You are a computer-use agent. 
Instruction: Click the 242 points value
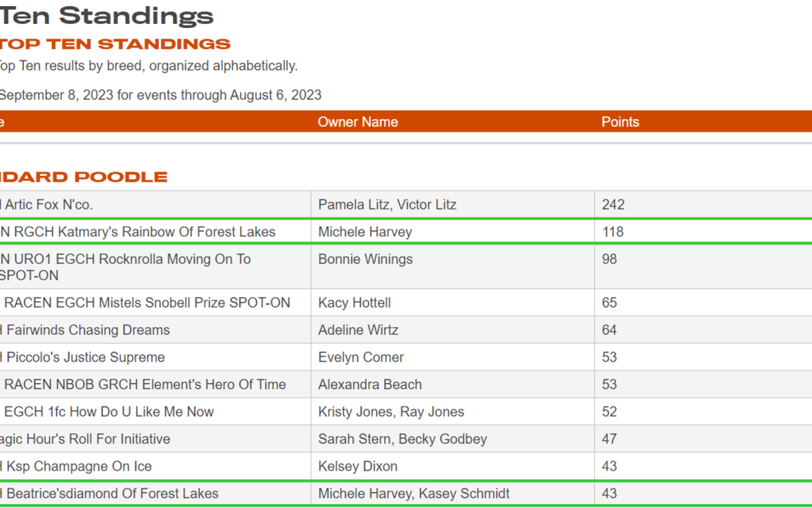[x=614, y=205]
